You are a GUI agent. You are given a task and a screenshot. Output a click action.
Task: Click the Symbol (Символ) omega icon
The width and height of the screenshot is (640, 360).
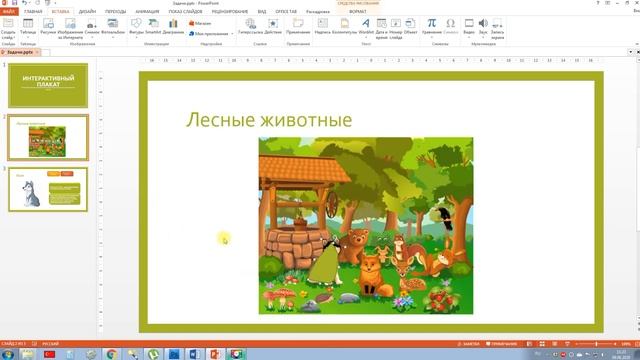tap(451, 23)
